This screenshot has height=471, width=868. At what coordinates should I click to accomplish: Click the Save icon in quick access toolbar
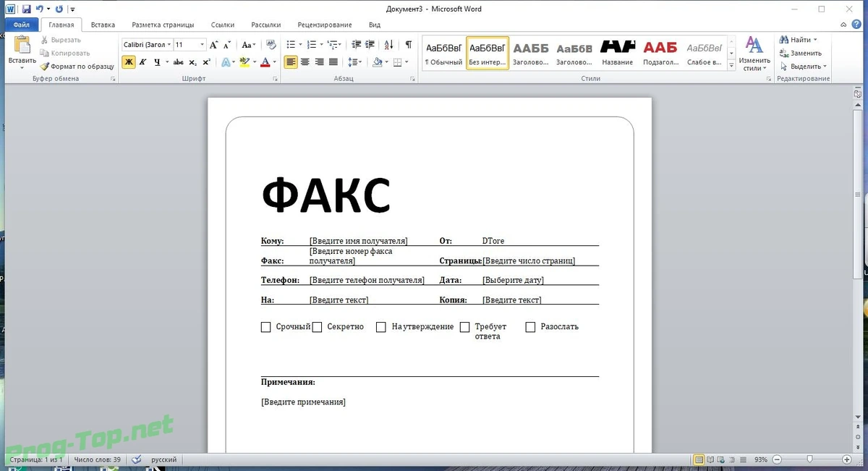pos(26,9)
